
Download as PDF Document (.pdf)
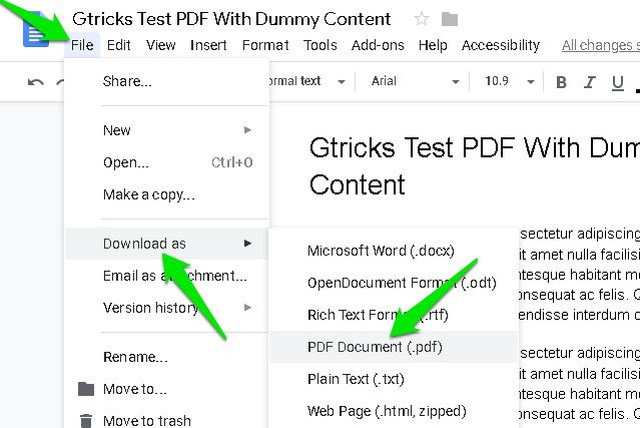pyautogui.click(x=394, y=347)
